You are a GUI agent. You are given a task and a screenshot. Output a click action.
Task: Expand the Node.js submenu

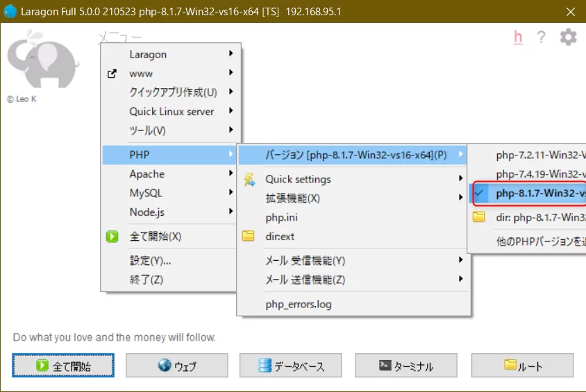click(x=169, y=212)
